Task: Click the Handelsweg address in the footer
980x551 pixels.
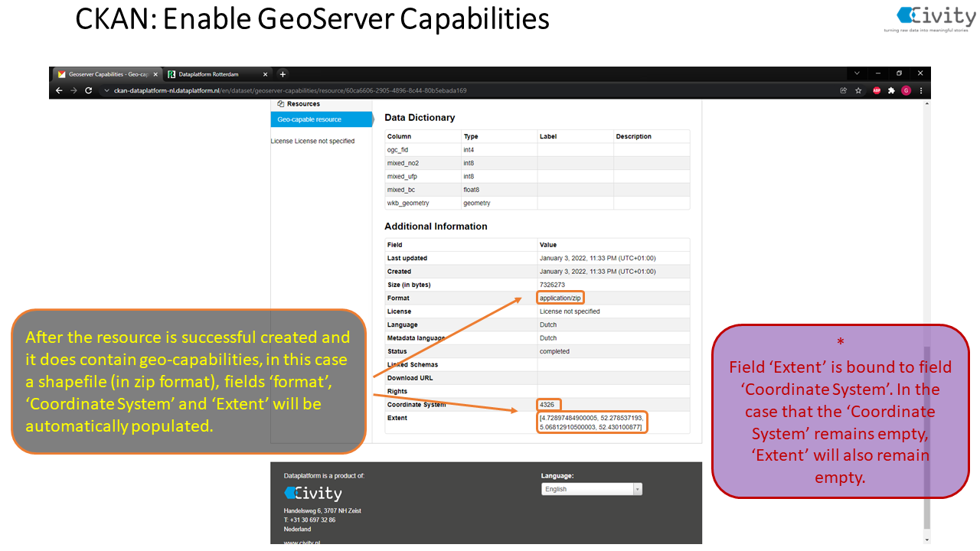Action: 322,510
